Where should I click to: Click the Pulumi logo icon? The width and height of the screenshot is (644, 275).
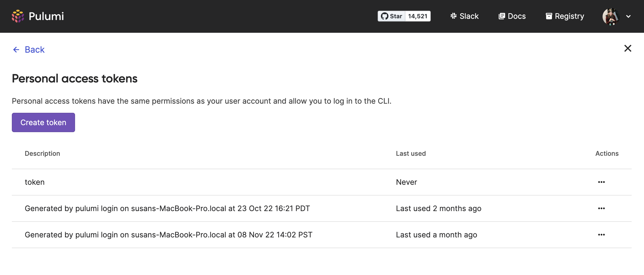coord(18,16)
